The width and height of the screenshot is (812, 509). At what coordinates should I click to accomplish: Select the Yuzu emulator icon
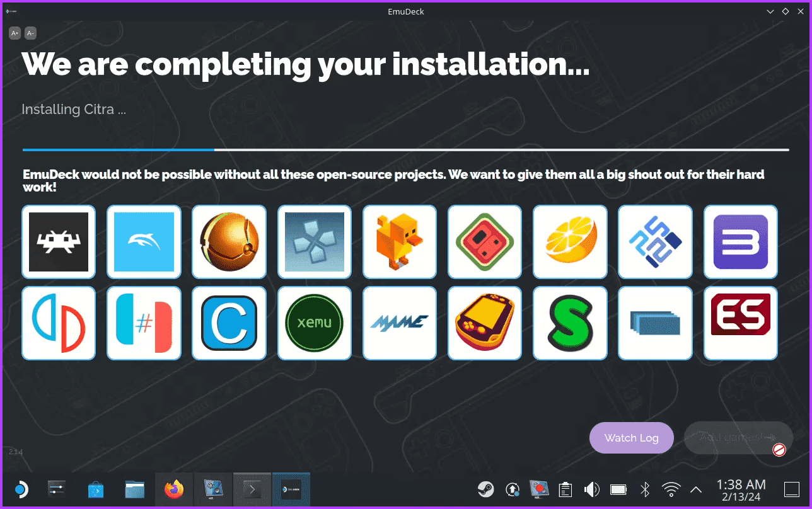coord(59,323)
